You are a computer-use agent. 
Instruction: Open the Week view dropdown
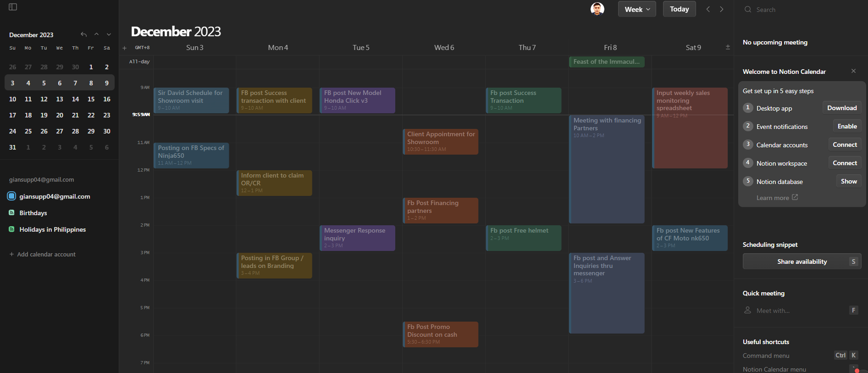coord(637,9)
